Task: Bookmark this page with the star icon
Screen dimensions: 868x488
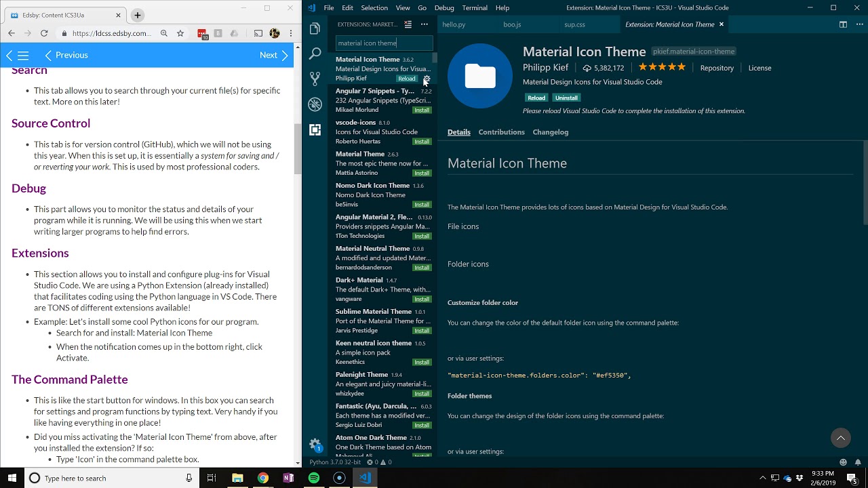Action: (180, 33)
